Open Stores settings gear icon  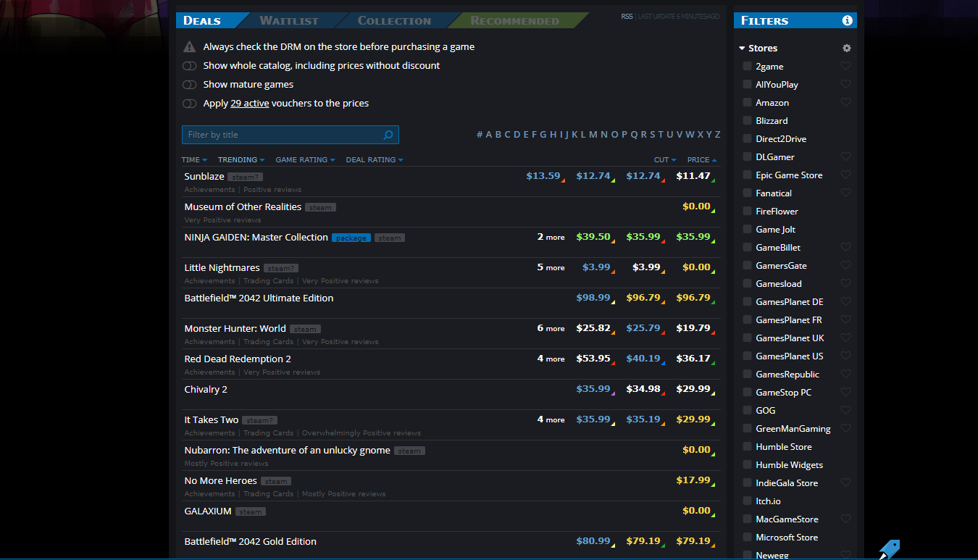846,48
